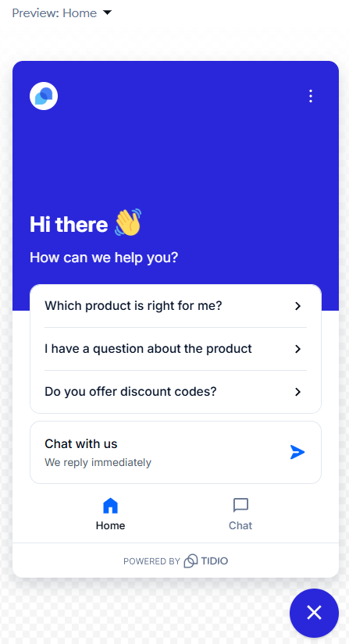Click the Tidio logo icon

coord(191,560)
